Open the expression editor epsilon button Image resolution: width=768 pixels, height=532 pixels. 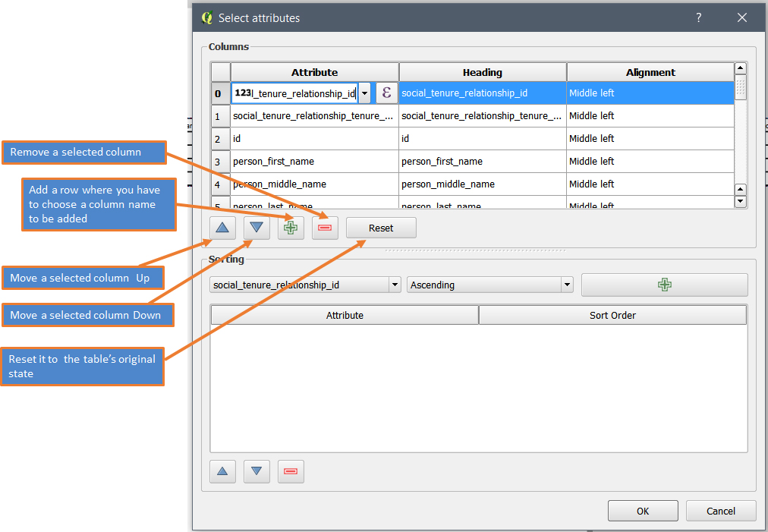pos(386,93)
